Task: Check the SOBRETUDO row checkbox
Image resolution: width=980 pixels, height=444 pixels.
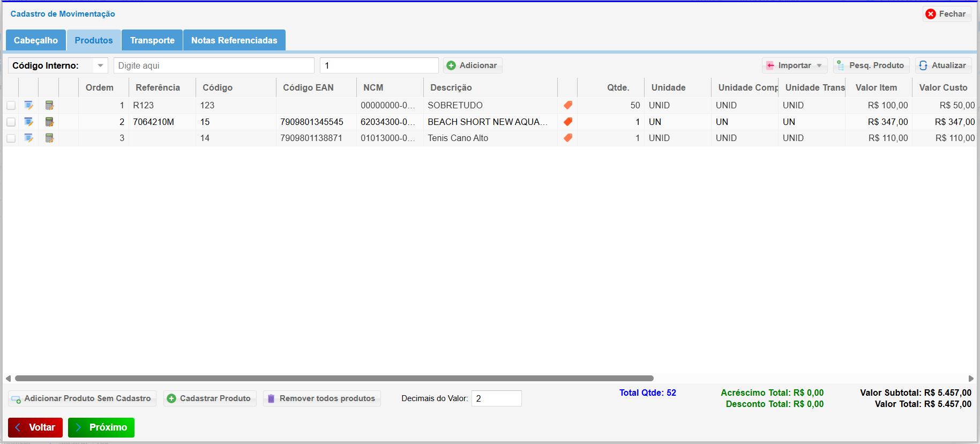Action: [11, 106]
